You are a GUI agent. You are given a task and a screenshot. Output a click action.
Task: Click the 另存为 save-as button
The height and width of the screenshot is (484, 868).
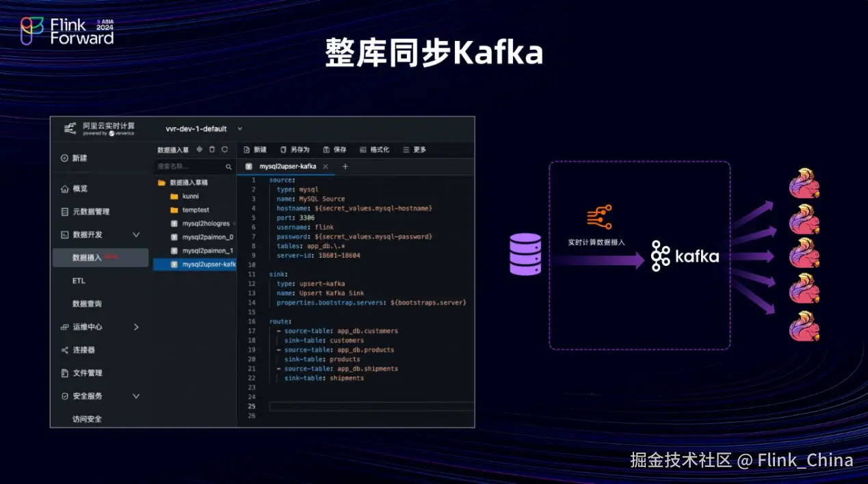click(x=295, y=149)
